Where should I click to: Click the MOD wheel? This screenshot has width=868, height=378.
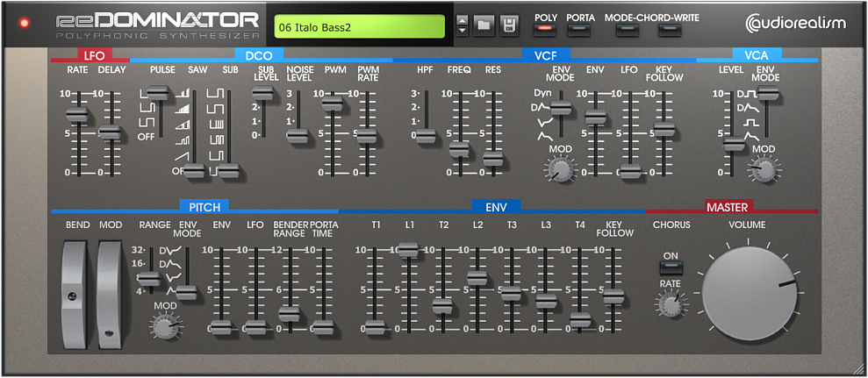pyautogui.click(x=110, y=295)
